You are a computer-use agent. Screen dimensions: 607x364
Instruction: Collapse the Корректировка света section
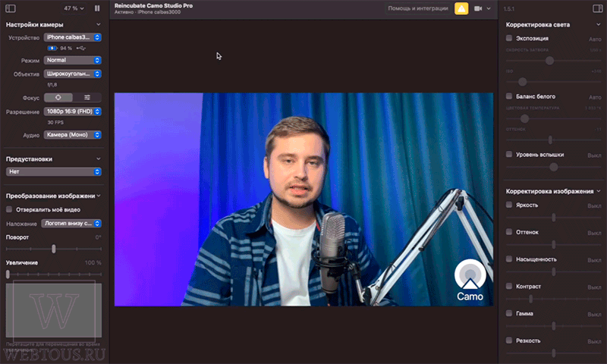click(598, 24)
